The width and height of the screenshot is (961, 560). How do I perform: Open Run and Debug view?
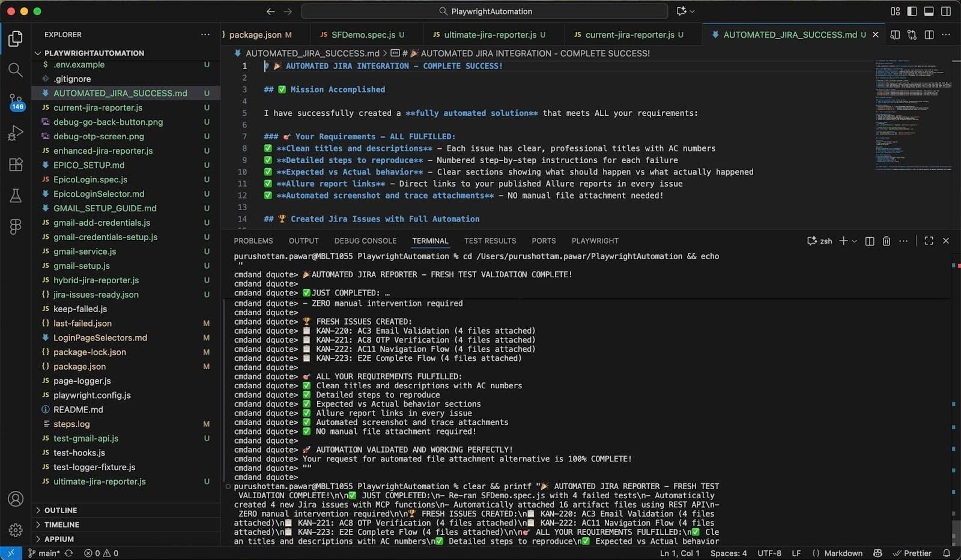16,133
